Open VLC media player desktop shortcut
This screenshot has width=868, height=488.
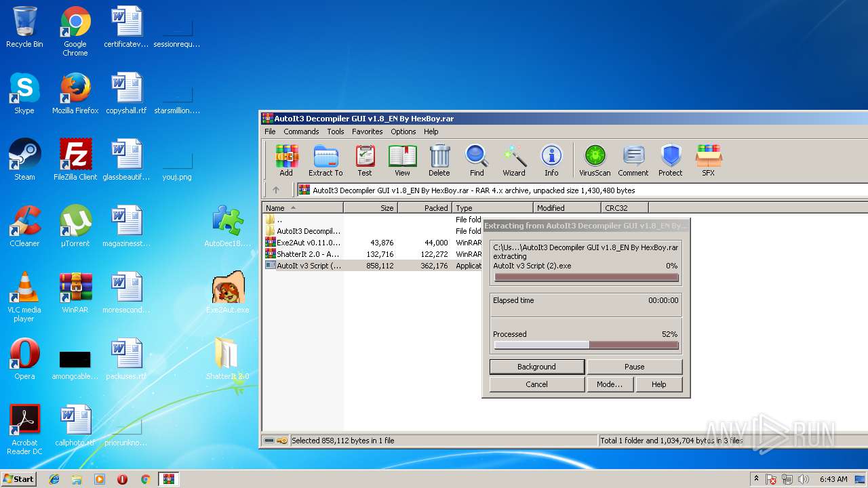[x=24, y=297]
